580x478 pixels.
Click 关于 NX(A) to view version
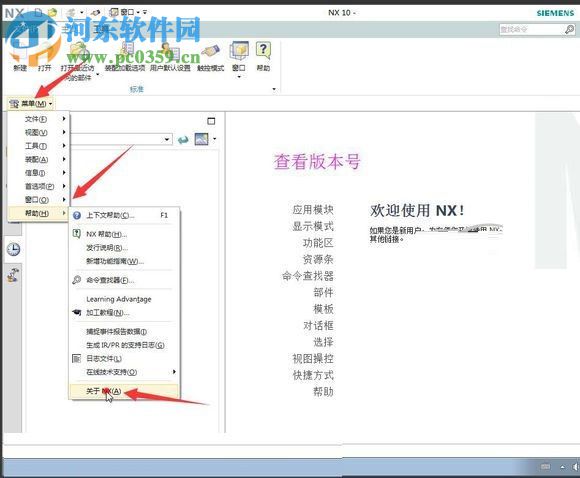[124, 391]
